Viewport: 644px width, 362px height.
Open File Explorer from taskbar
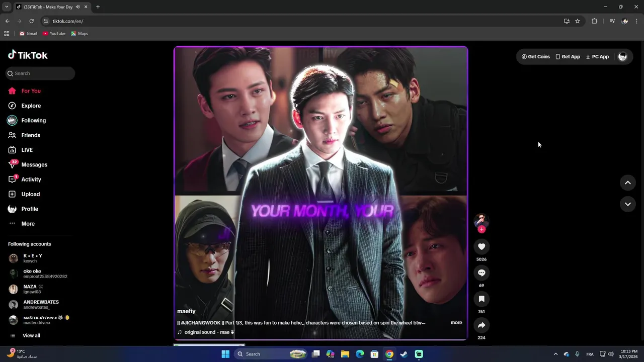[345, 354]
